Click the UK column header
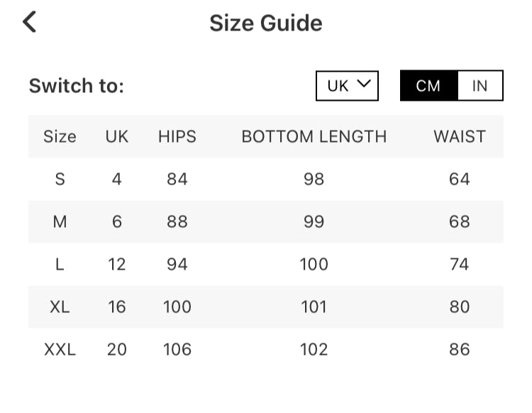The width and height of the screenshot is (532, 413). point(117,136)
